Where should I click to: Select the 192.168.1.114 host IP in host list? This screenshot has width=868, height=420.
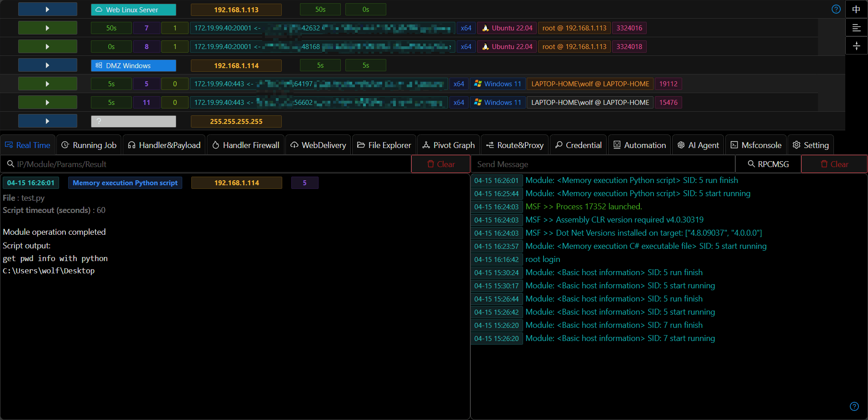point(236,65)
